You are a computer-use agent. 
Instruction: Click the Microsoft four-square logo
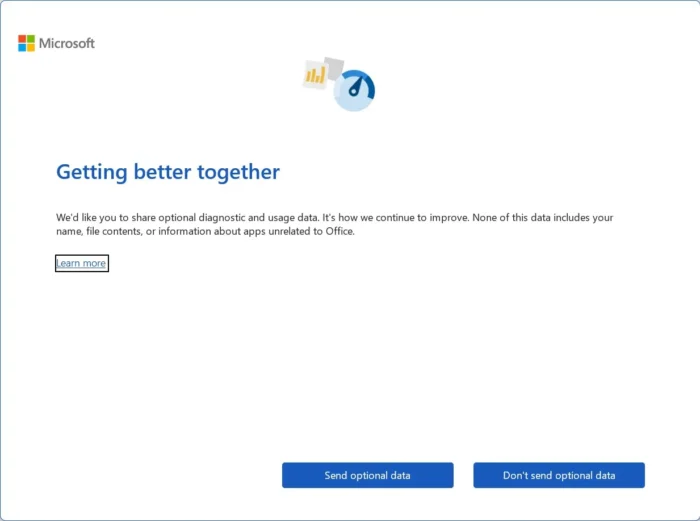(26, 43)
